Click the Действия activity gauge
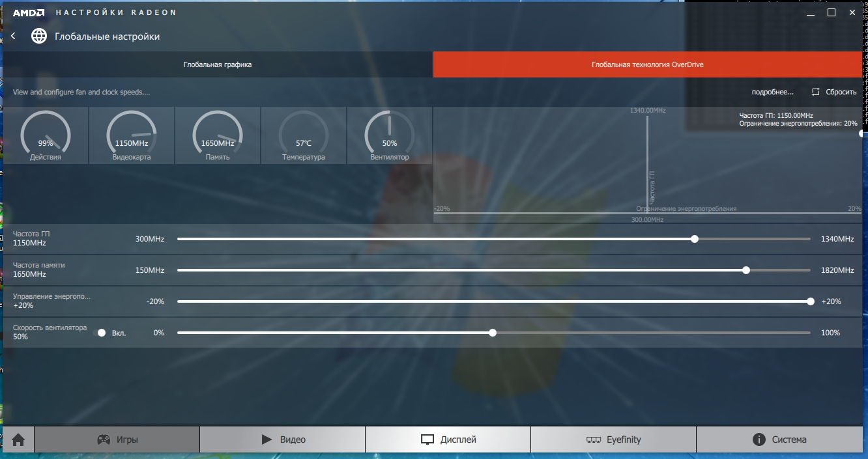 click(x=46, y=135)
